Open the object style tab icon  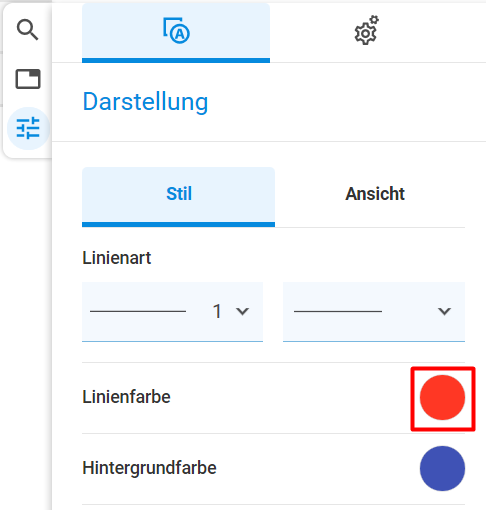click(176, 31)
